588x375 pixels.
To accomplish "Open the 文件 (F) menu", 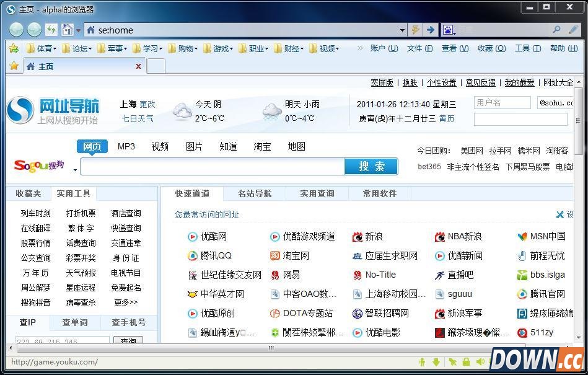I will [419, 48].
